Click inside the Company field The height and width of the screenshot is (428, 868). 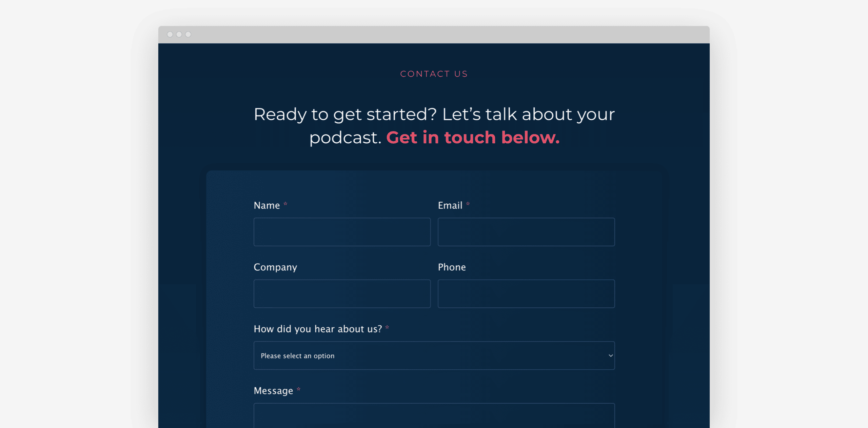pos(342,293)
